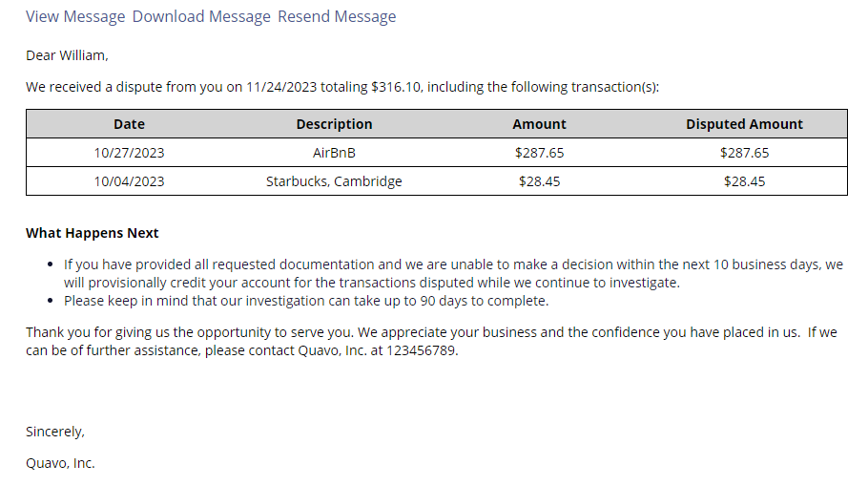Click the 10/04/2023 date cell
The image size is (868, 486).
point(129,181)
